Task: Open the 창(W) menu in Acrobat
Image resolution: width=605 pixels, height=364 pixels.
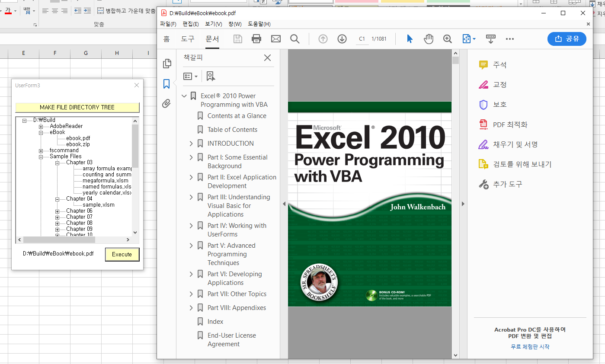Action: pyautogui.click(x=235, y=24)
